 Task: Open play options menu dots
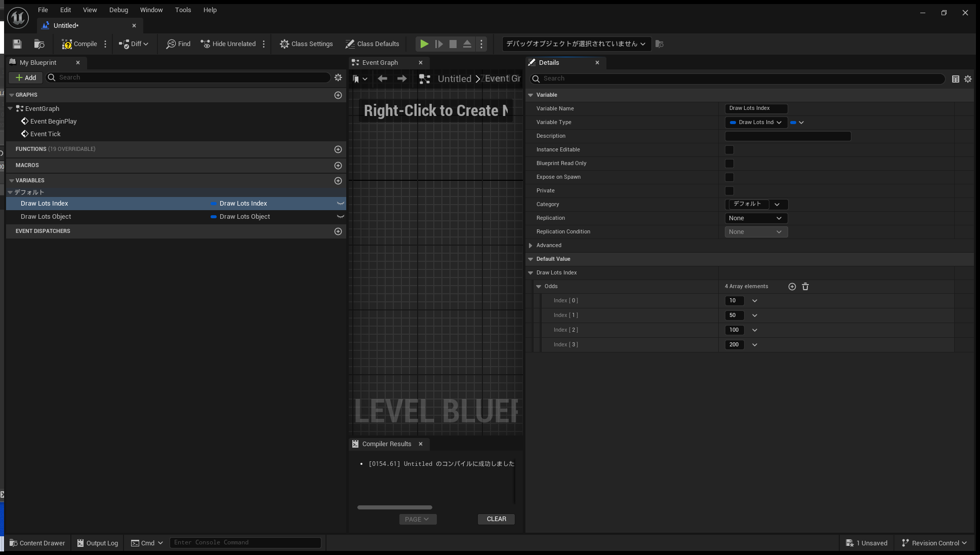coord(481,44)
